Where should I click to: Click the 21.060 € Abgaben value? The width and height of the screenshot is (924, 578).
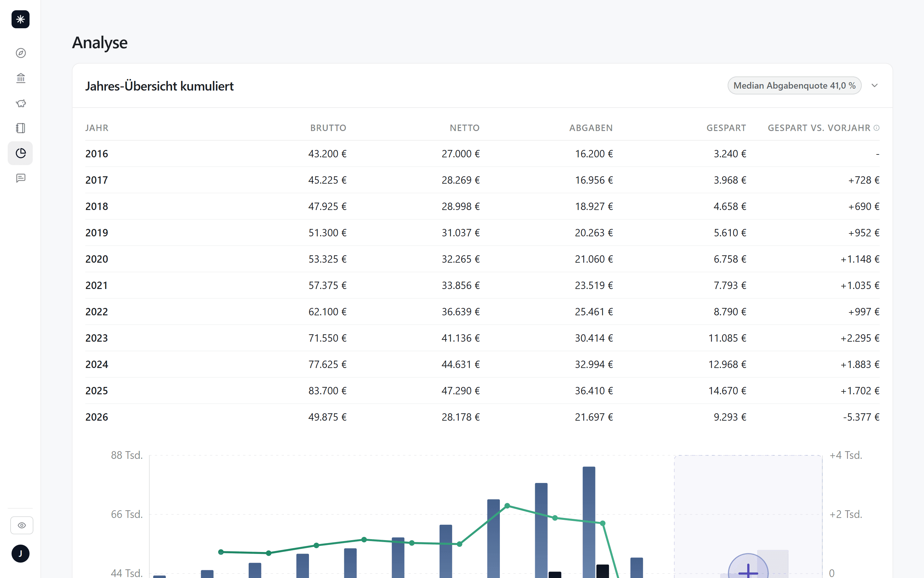point(594,259)
